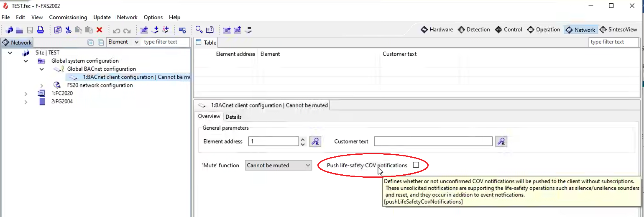The width and height of the screenshot is (644, 217).
Task: Click the collapse all minus icon in tree header
Action: (101, 42)
